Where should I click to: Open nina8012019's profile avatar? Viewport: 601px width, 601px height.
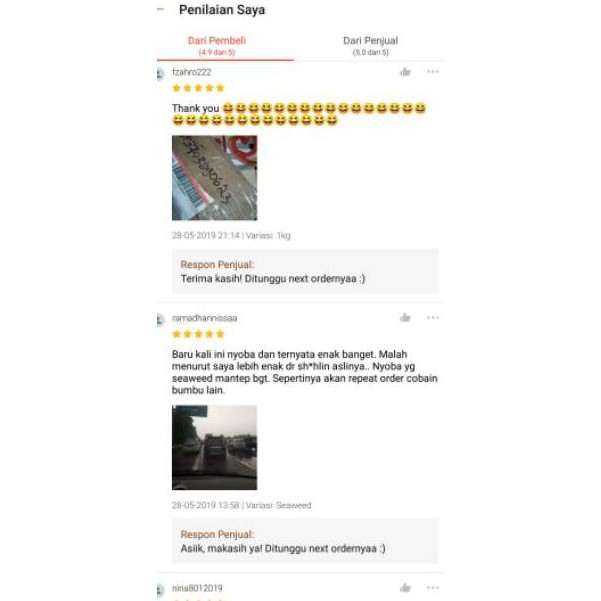161,590
